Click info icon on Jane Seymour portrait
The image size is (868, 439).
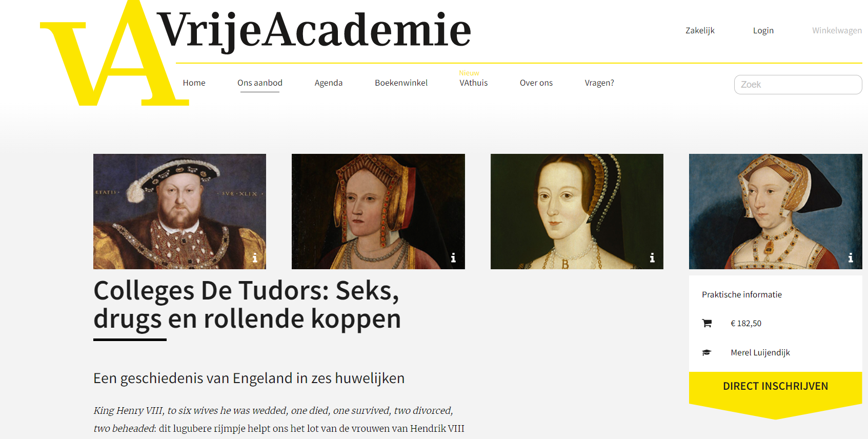(851, 257)
